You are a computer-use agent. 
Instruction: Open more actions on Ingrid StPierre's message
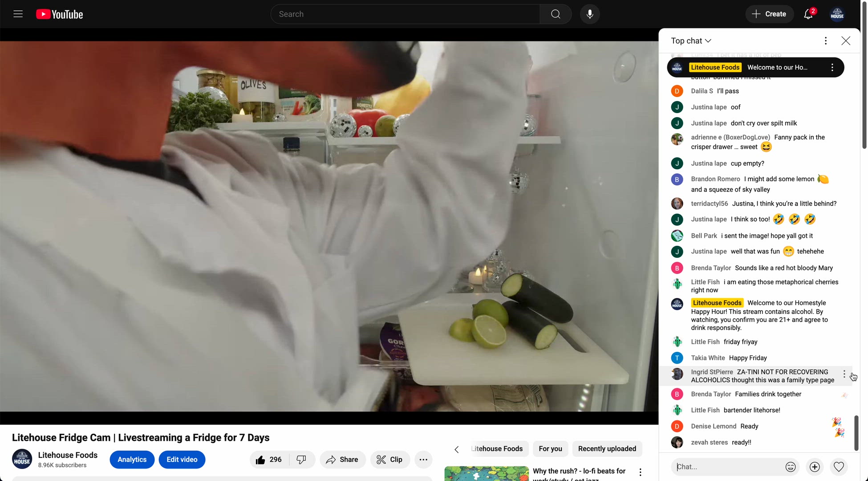(845, 374)
